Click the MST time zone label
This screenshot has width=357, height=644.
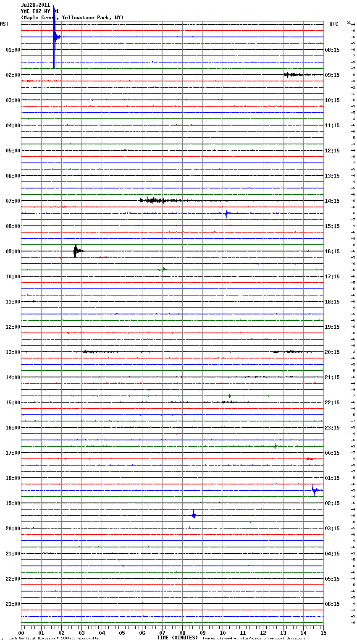4,24
